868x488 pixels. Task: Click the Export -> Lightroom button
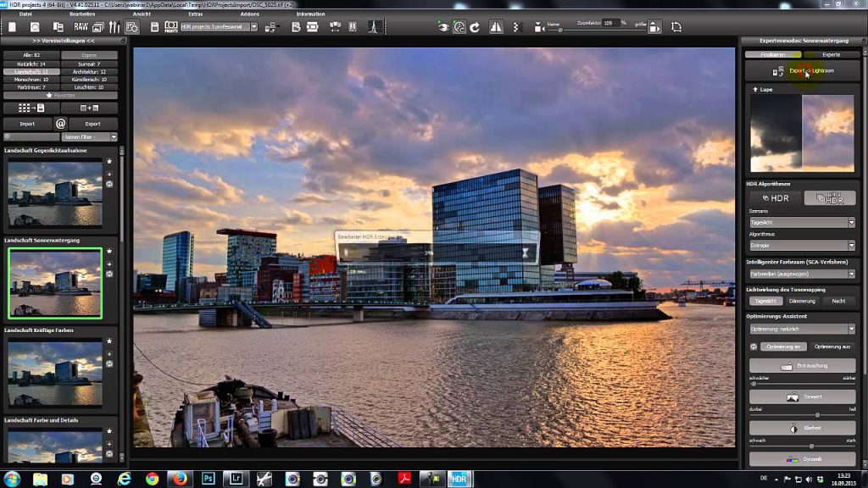(802, 71)
